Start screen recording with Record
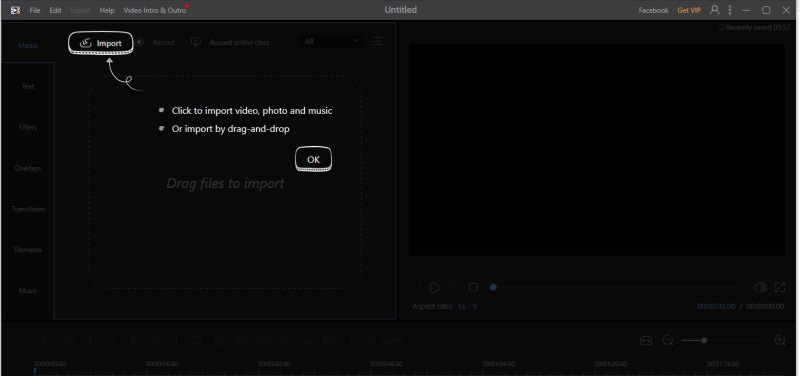Screen dimensions: 800x376 point(155,42)
